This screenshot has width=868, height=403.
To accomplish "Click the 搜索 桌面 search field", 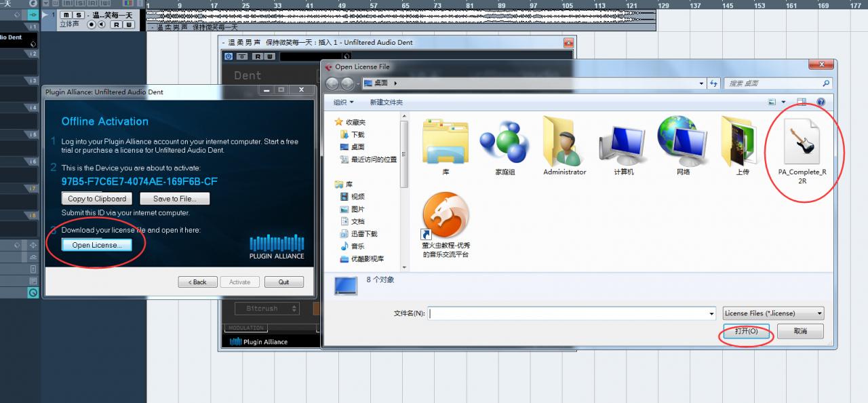I will point(778,83).
